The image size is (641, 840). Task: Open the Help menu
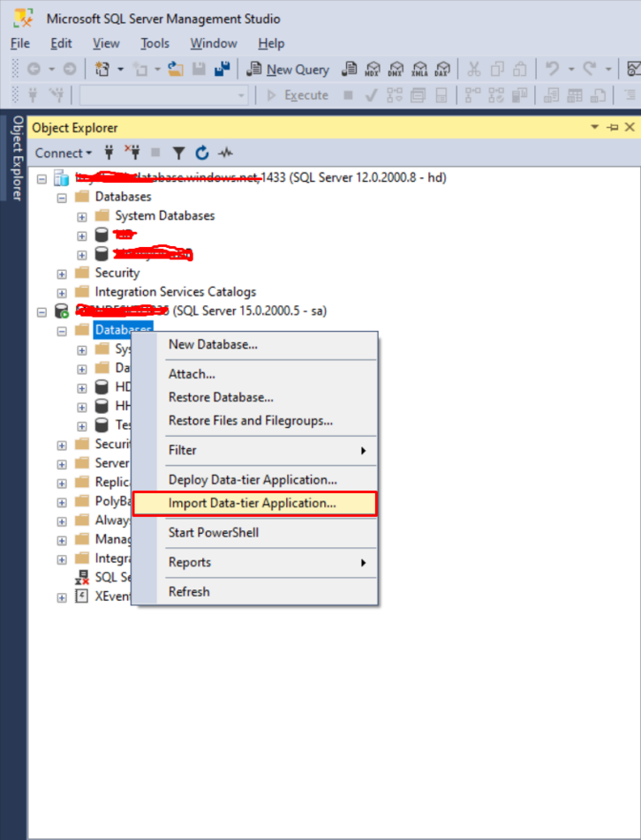271,43
